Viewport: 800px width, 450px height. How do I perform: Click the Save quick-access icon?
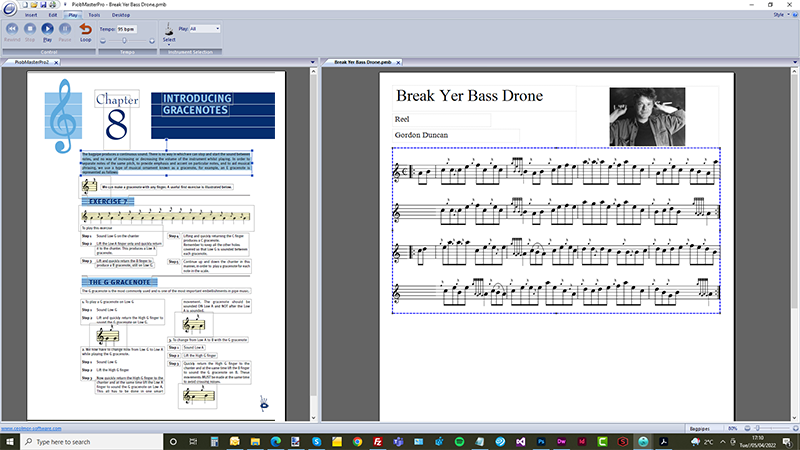point(43,5)
